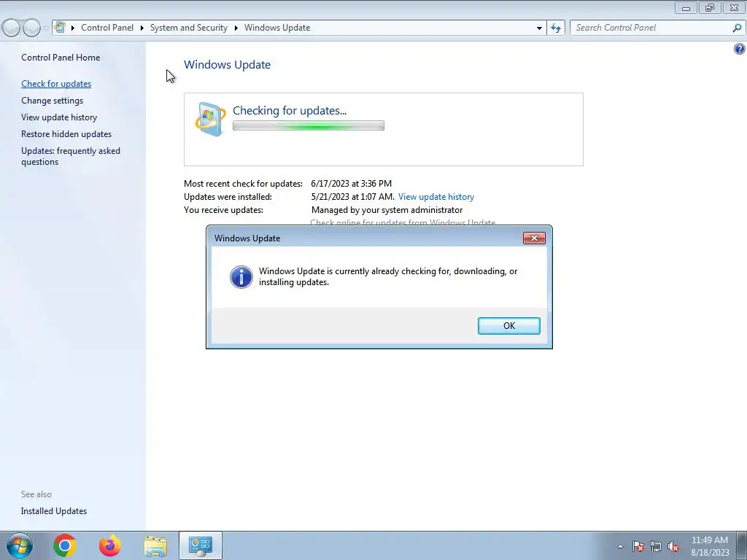The image size is (747, 560).
Task: Click Restore hidden updates
Action: (x=66, y=134)
